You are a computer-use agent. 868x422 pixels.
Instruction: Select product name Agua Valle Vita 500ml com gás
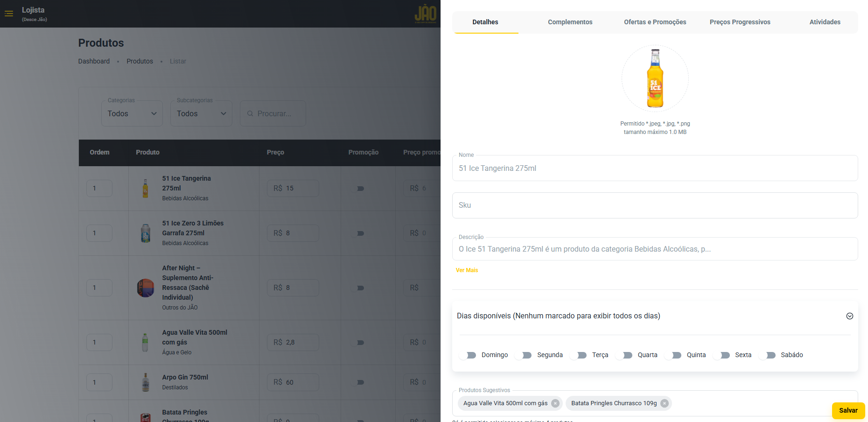tap(195, 338)
